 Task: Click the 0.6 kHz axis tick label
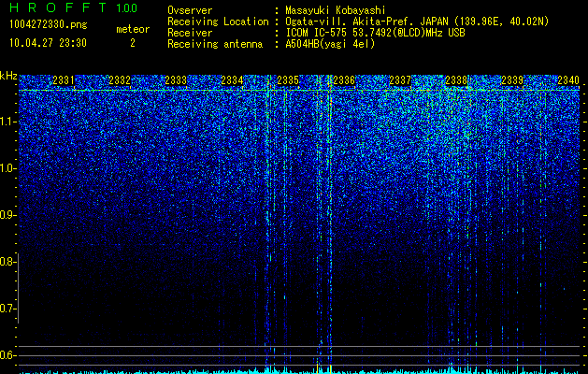7,355
